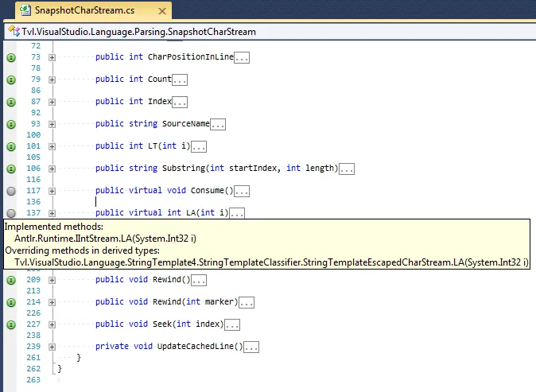This screenshot has height=392, width=536.
Task: Click ellipsis box after SourceName property
Action: (x=218, y=124)
